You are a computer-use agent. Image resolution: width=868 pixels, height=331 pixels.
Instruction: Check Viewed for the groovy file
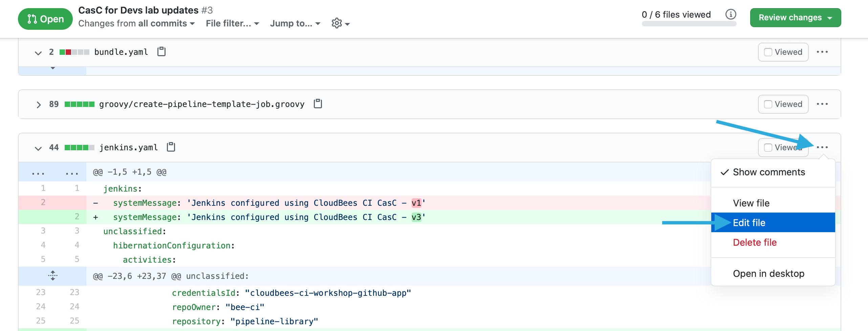[768, 104]
